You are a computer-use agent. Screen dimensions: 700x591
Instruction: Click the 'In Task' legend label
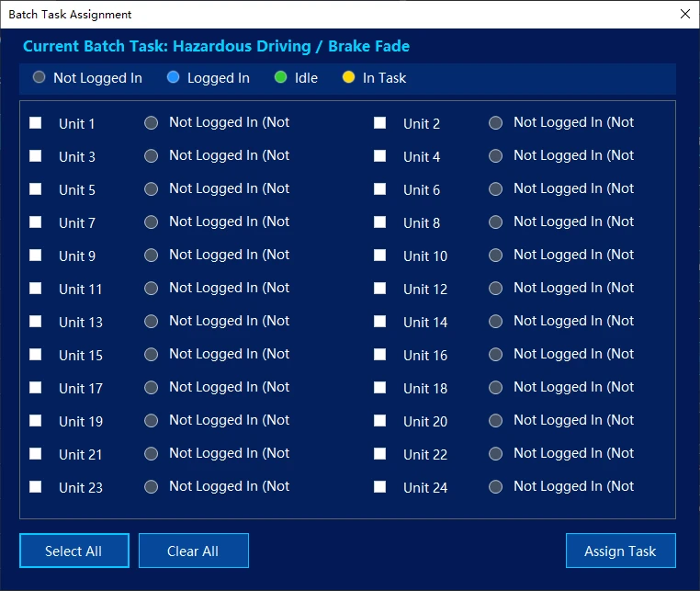tap(384, 78)
